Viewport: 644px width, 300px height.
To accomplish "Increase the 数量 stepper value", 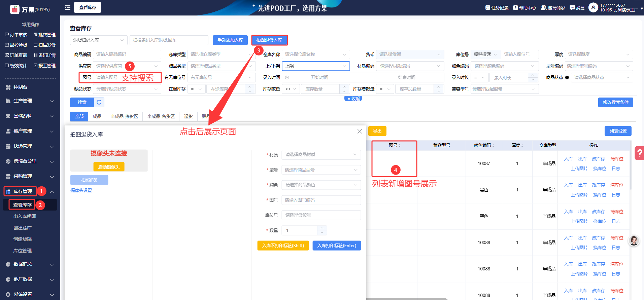I will click(x=322, y=228).
